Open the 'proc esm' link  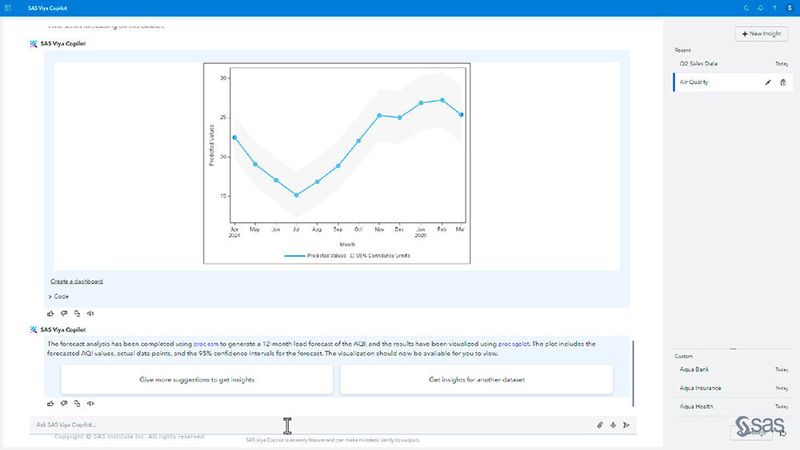point(206,344)
